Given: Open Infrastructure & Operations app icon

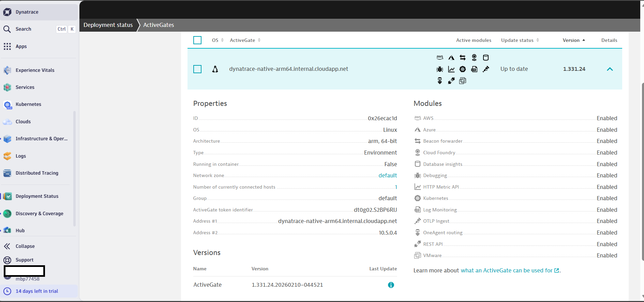Looking at the screenshot, I should (x=7, y=139).
